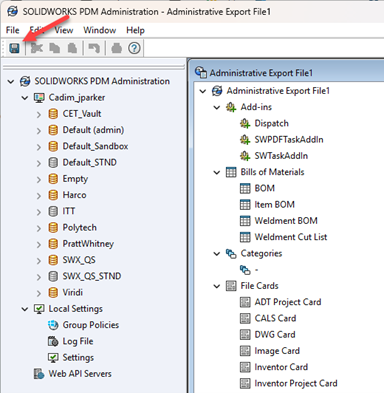The height and width of the screenshot is (393, 384).
Task: Select the CET_Vault database icon
Action: click(x=53, y=114)
